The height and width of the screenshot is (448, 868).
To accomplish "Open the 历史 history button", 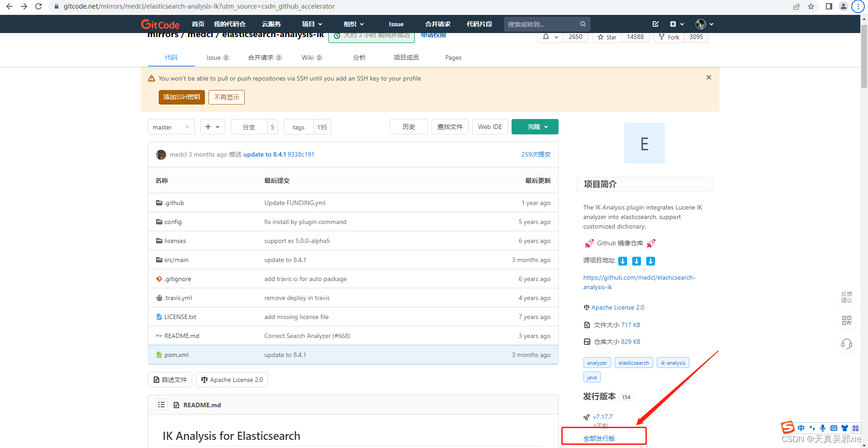I will 408,127.
